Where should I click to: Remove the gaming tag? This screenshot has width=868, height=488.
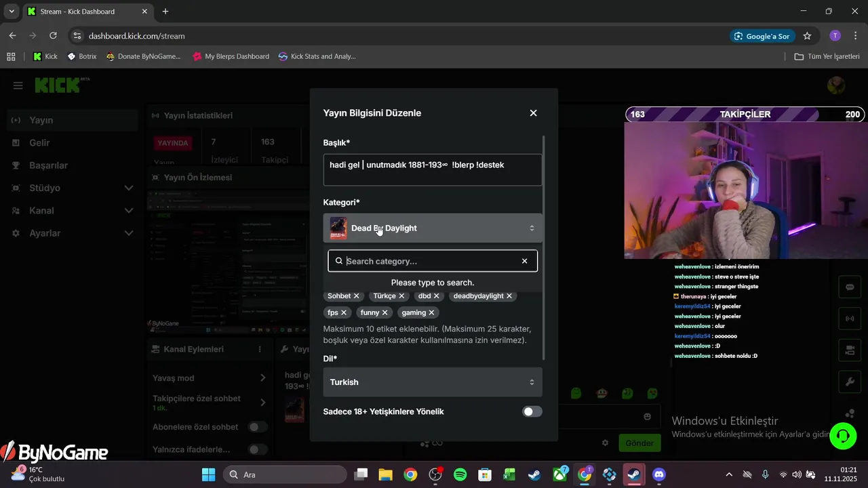tap(432, 312)
